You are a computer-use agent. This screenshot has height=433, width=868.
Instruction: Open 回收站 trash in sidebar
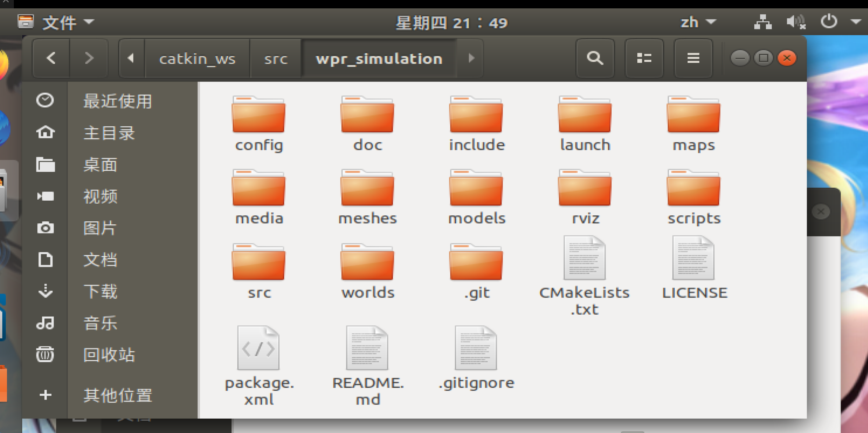[x=109, y=354]
